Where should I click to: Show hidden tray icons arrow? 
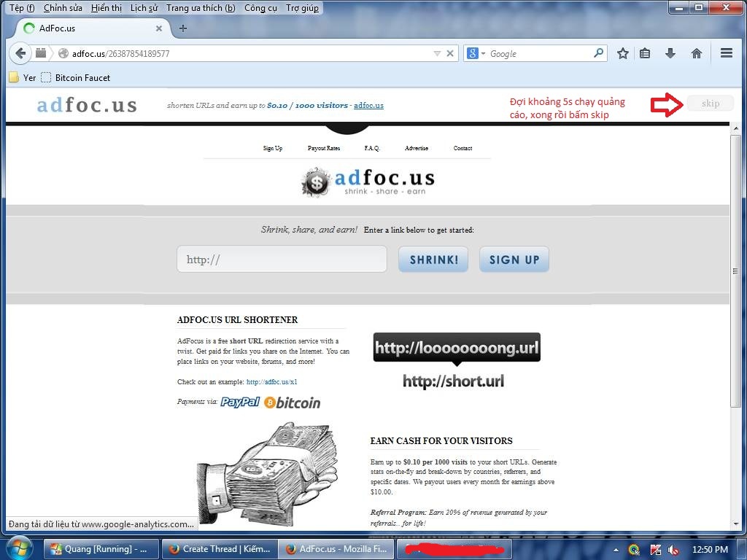tap(616, 550)
